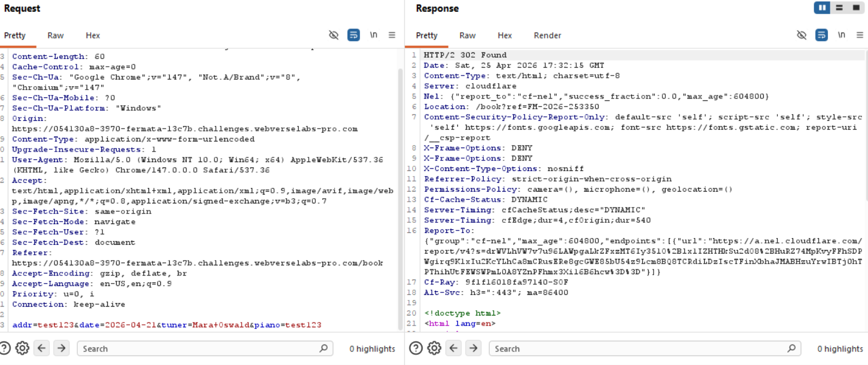
Task: Open search settings gear under Request panel
Action: click(x=22, y=348)
